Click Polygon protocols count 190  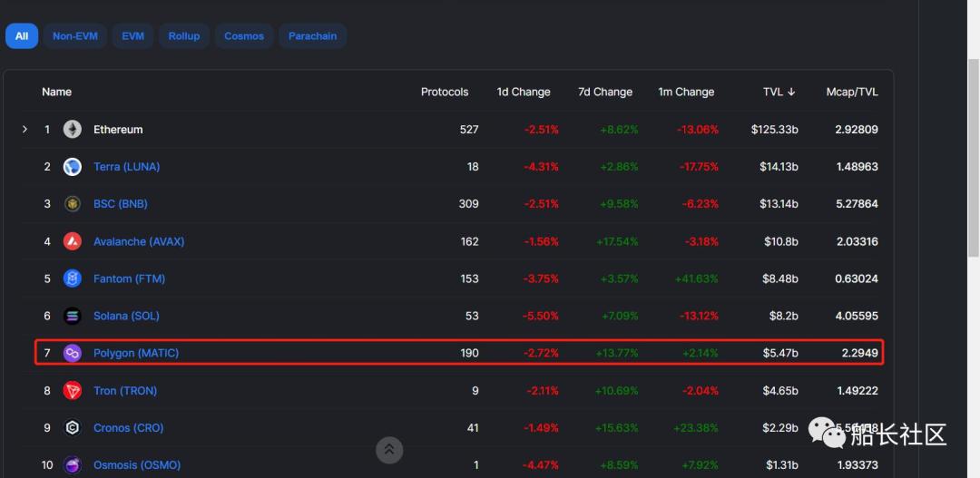(469, 353)
